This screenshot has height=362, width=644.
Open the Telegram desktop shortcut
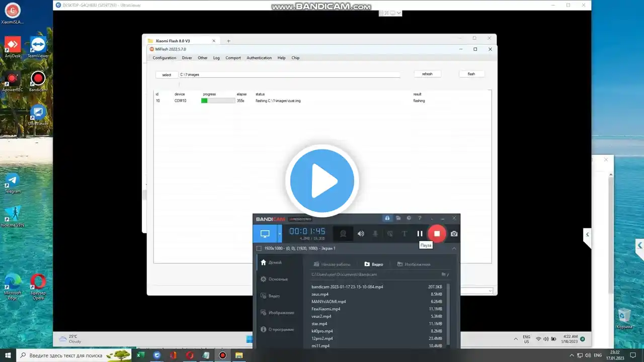click(13, 184)
